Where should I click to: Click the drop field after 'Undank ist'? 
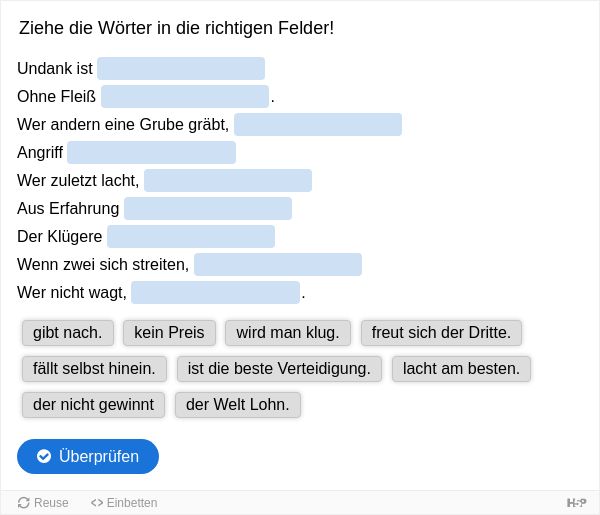click(181, 68)
